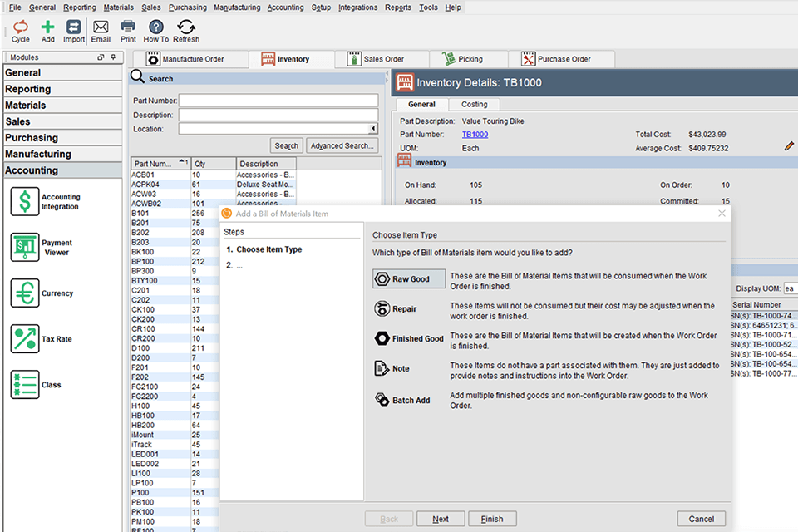Open the General details tab
This screenshot has height=532, width=798.
point(422,105)
